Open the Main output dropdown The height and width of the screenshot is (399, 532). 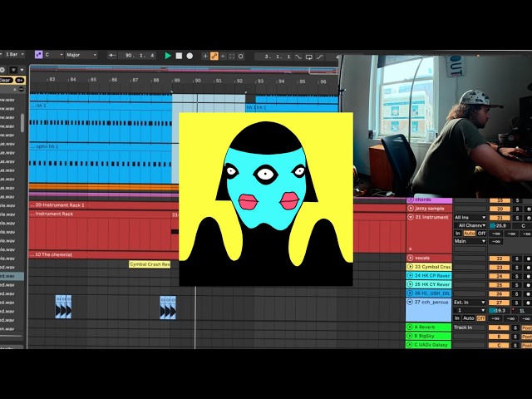(x=470, y=241)
